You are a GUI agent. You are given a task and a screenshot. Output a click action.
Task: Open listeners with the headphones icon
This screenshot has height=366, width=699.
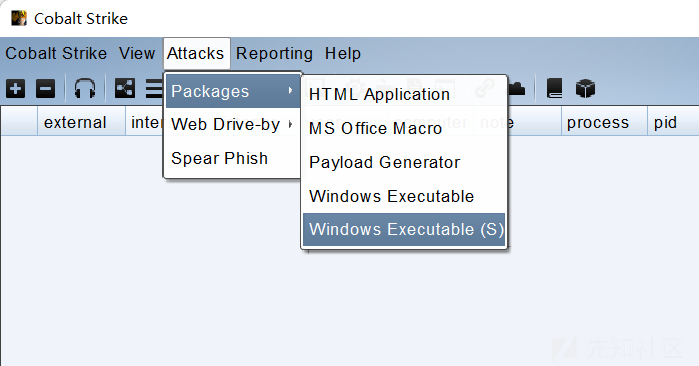coord(85,88)
